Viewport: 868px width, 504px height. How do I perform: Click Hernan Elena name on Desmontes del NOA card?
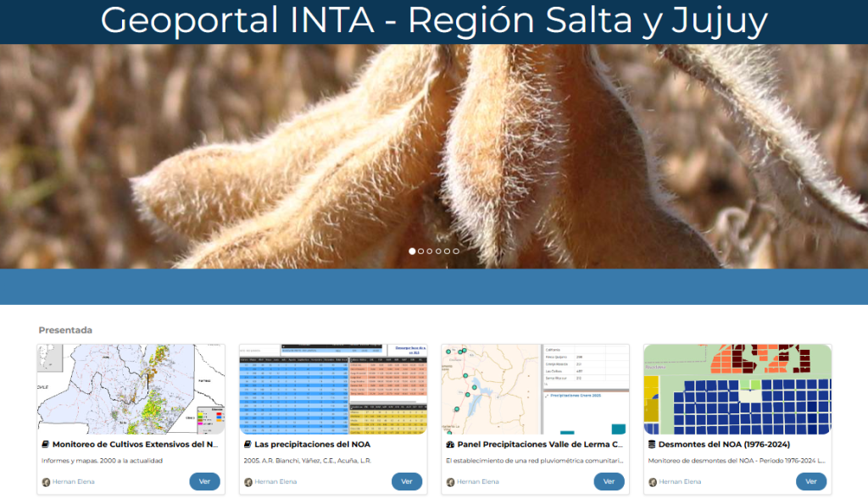tap(680, 482)
